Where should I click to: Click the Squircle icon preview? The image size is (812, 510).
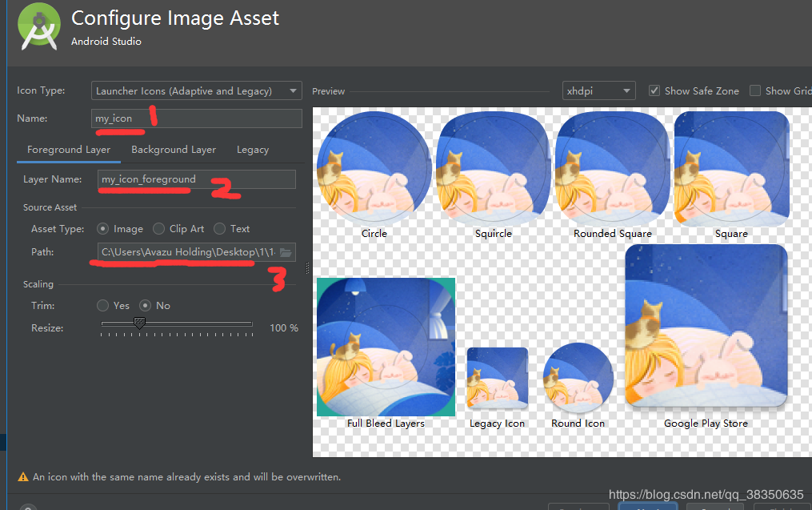point(493,168)
